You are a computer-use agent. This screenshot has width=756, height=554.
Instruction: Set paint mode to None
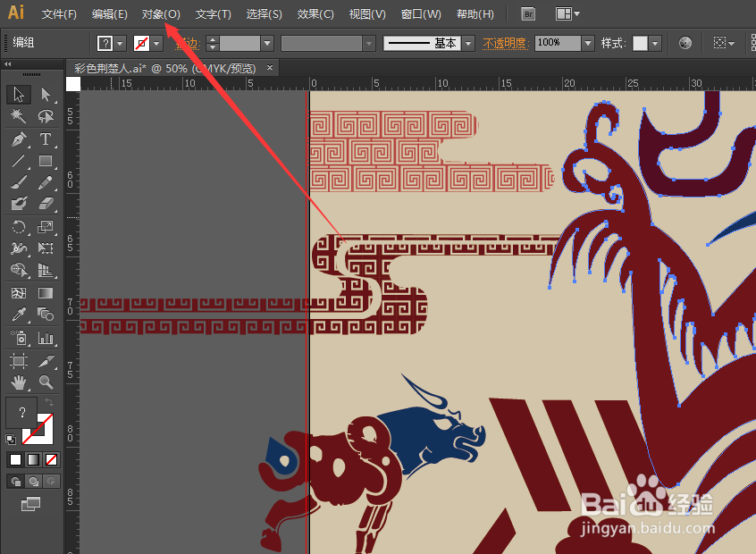(x=51, y=460)
